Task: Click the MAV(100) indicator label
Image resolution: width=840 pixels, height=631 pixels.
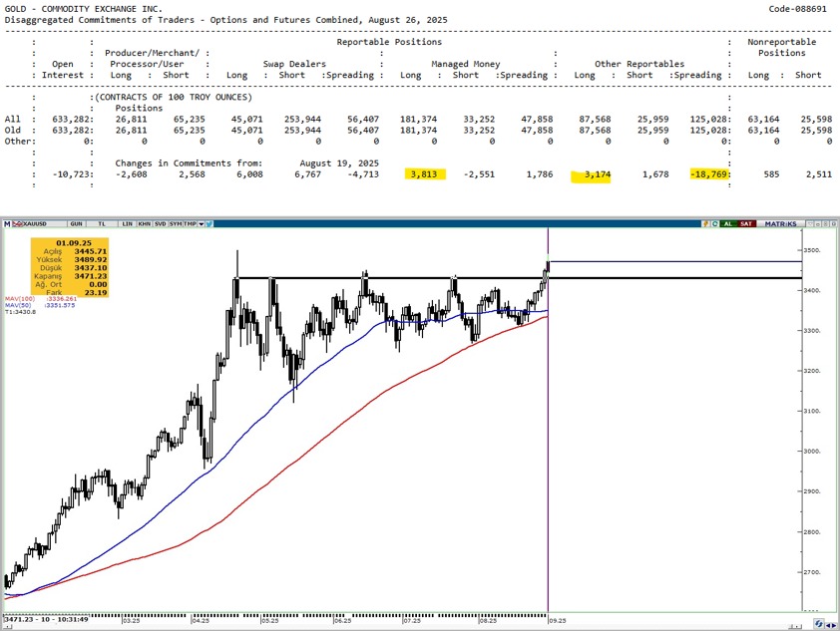Action: click(20, 299)
